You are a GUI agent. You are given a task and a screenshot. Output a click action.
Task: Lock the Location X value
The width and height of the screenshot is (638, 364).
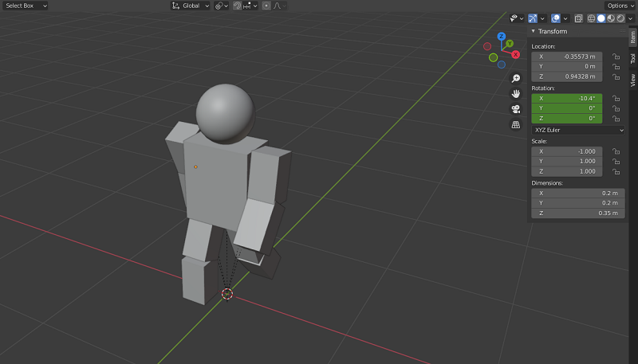point(616,57)
